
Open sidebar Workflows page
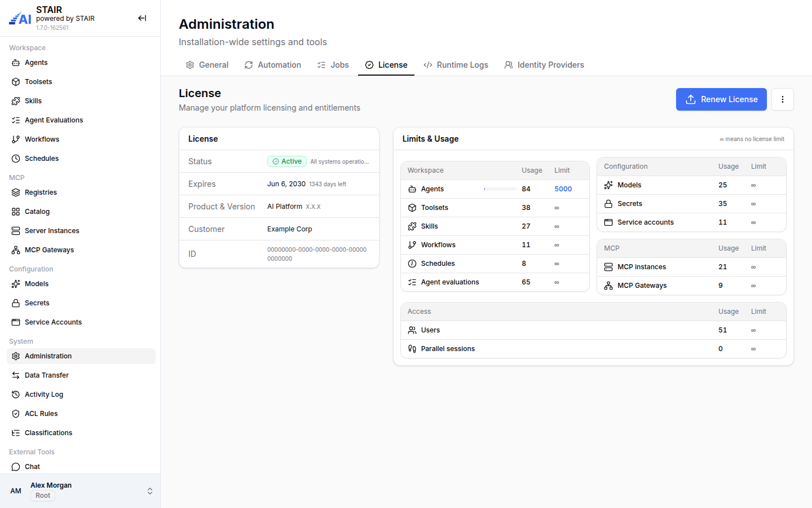pos(81,139)
